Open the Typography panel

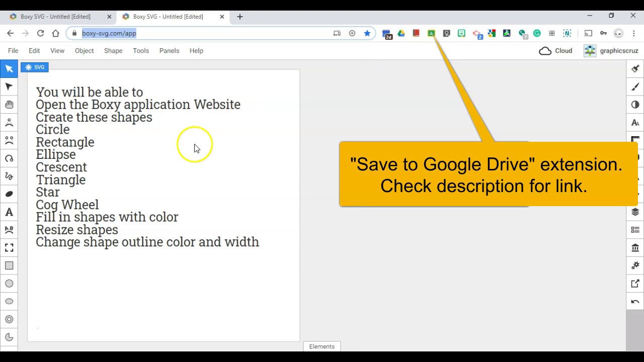[x=635, y=123]
